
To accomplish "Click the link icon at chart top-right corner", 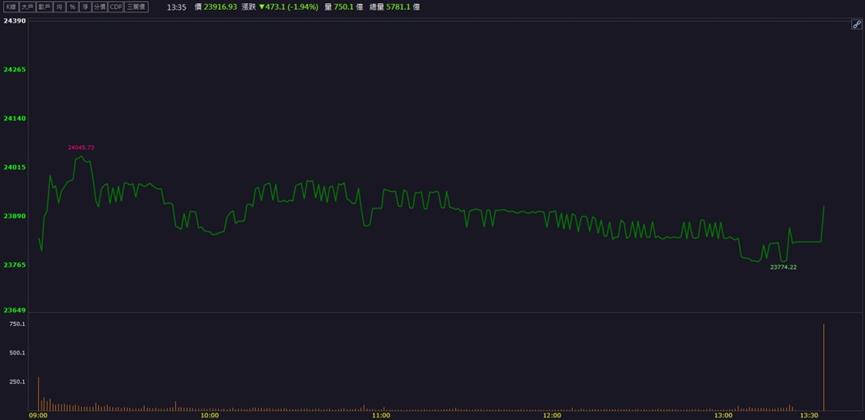I will (857, 24).
